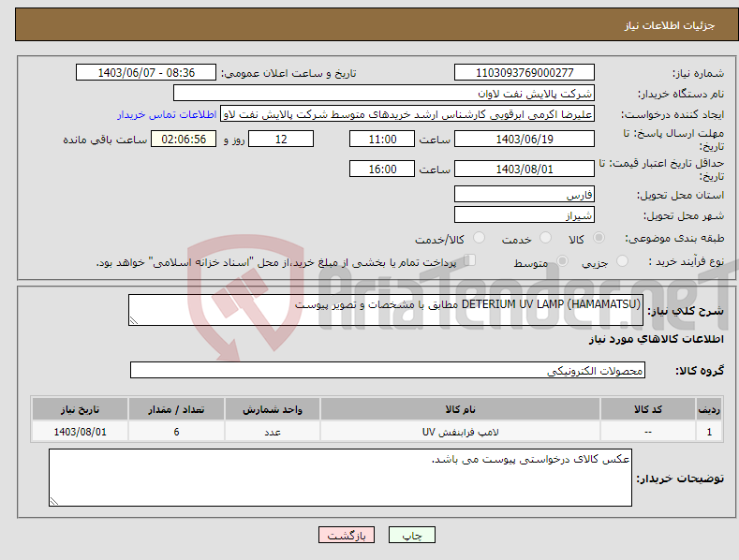
Task: Click the کد کالا column header
Action: coord(648,409)
